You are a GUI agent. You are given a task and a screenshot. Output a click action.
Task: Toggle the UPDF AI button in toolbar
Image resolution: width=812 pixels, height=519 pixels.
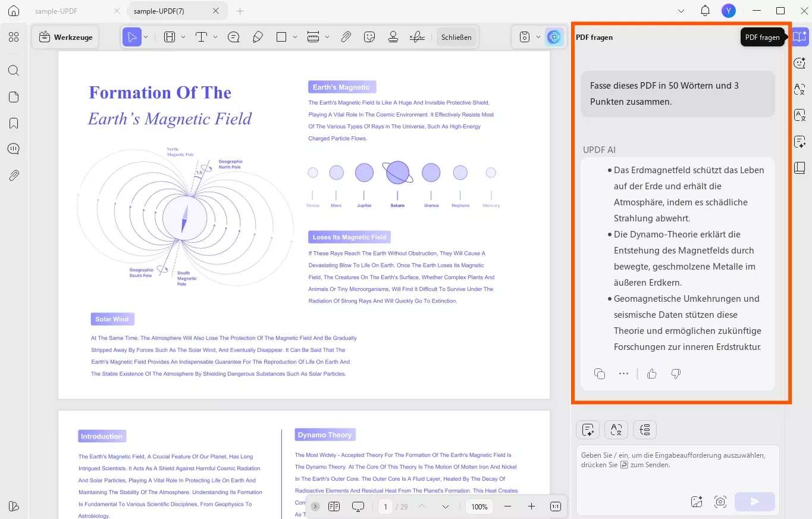(x=554, y=37)
